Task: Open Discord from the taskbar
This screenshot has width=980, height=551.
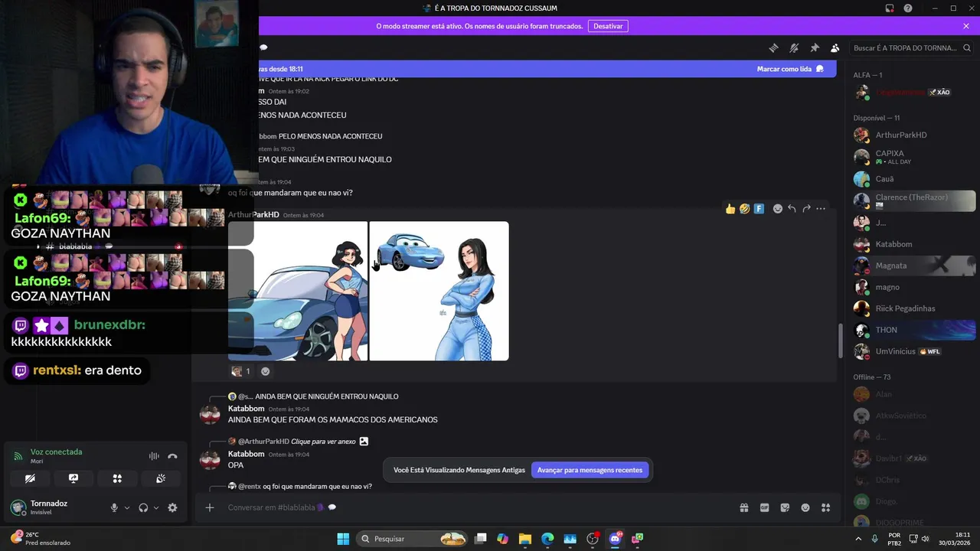Action: (615, 539)
